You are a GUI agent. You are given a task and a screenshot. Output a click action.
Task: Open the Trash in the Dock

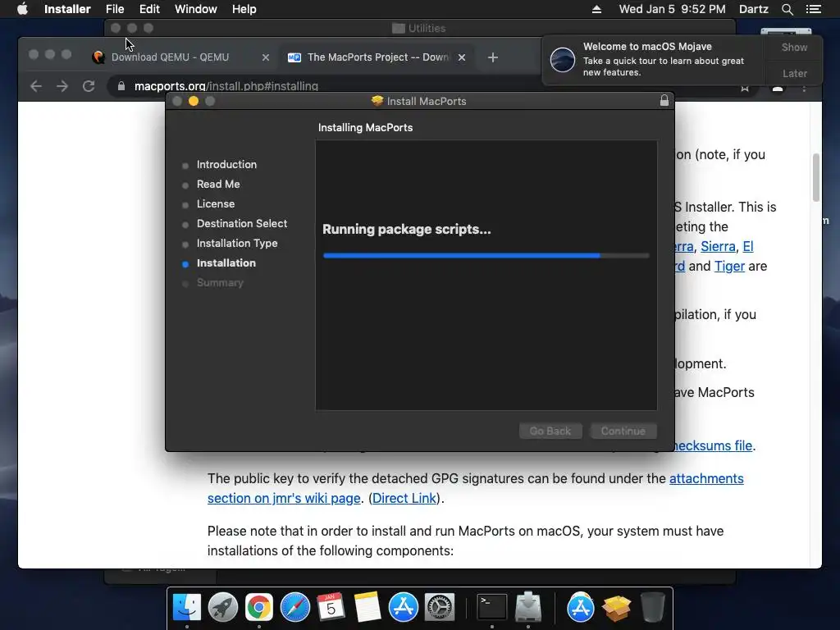tap(652, 608)
